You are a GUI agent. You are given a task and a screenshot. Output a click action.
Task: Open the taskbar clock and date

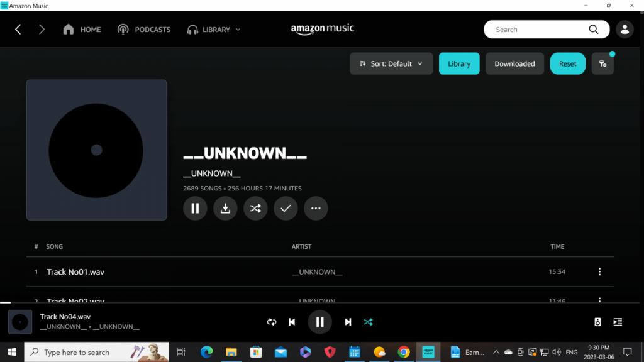pyautogui.click(x=599, y=352)
